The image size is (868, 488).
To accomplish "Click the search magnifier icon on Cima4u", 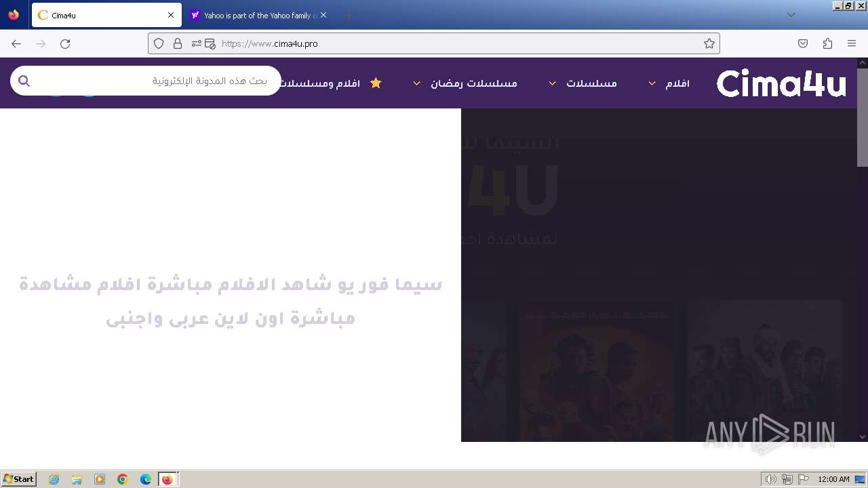I will click(x=24, y=81).
